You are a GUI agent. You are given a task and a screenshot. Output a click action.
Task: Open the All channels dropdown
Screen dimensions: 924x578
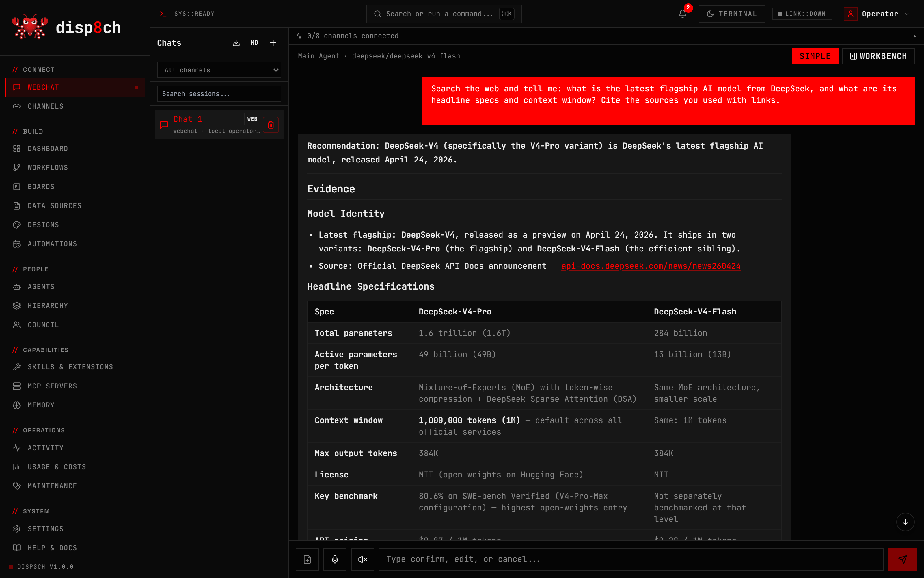point(219,70)
